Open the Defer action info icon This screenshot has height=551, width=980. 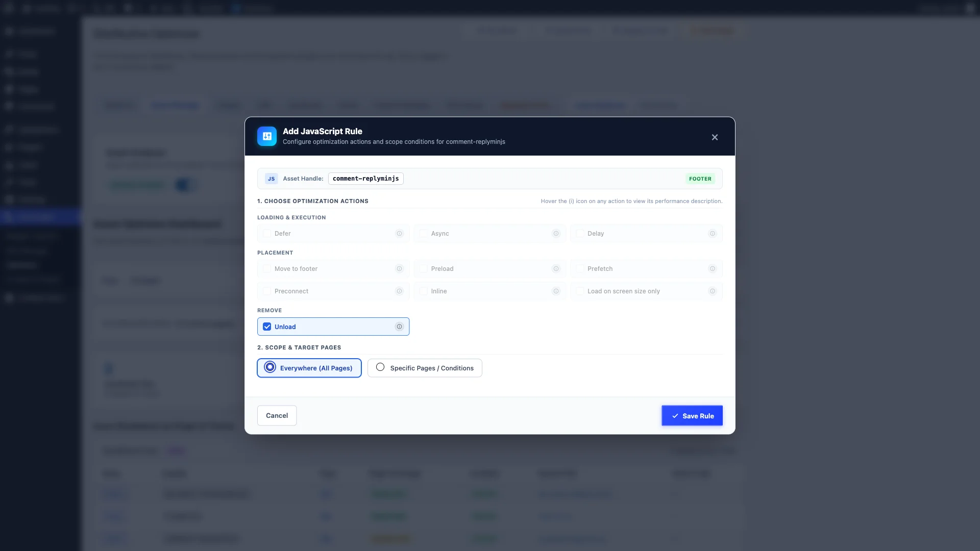tap(399, 234)
